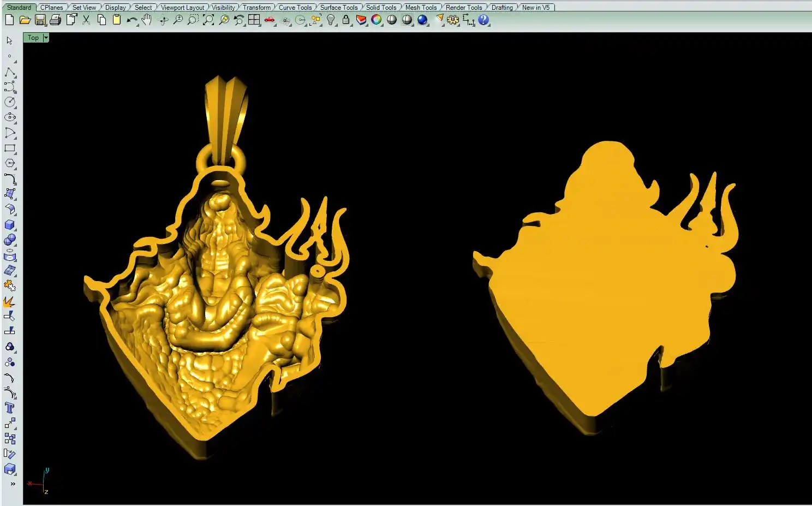Select the Rectangle drawing tool
This screenshot has height=506, width=812.
(10, 148)
